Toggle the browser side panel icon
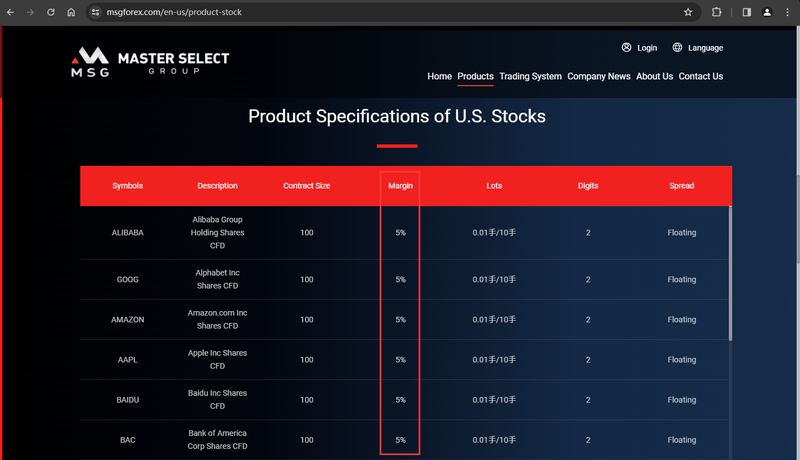 point(746,12)
